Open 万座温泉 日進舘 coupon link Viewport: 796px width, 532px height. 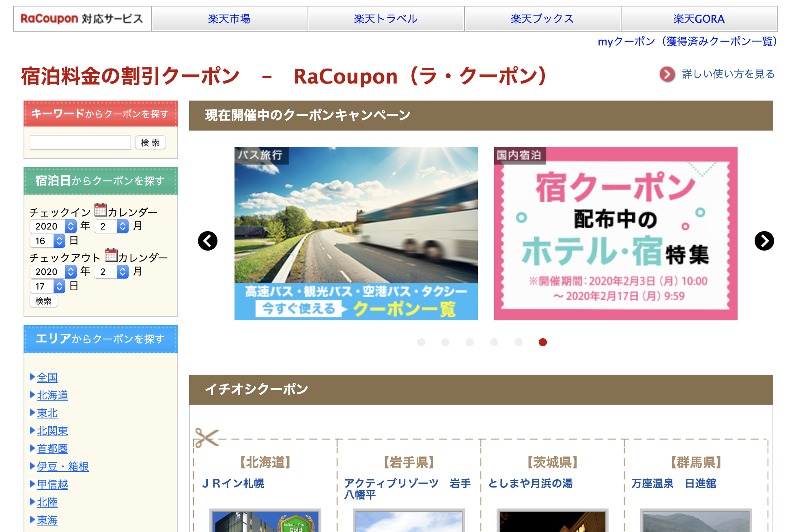pos(674,483)
